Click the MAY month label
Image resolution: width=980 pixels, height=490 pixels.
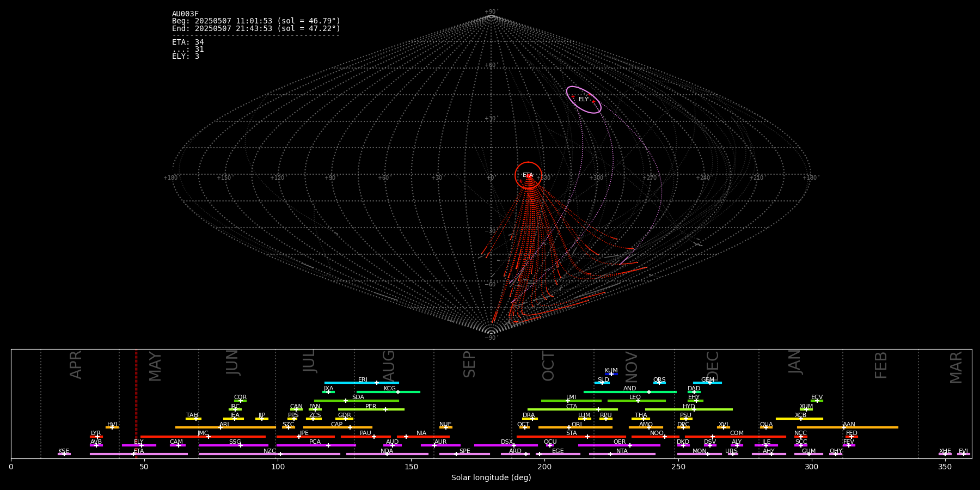(155, 366)
